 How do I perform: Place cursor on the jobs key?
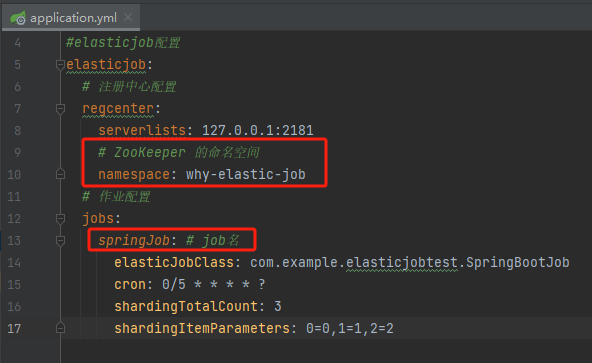[98, 218]
